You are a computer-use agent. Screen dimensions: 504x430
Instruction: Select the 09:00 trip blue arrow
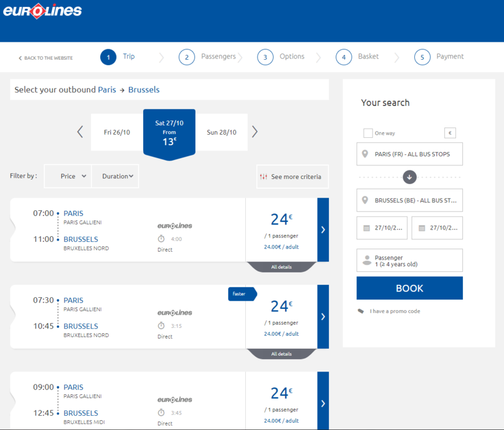323,403
